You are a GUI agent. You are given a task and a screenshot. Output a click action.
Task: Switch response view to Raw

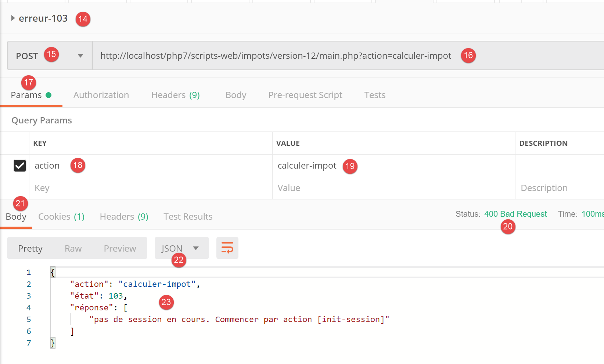(73, 249)
